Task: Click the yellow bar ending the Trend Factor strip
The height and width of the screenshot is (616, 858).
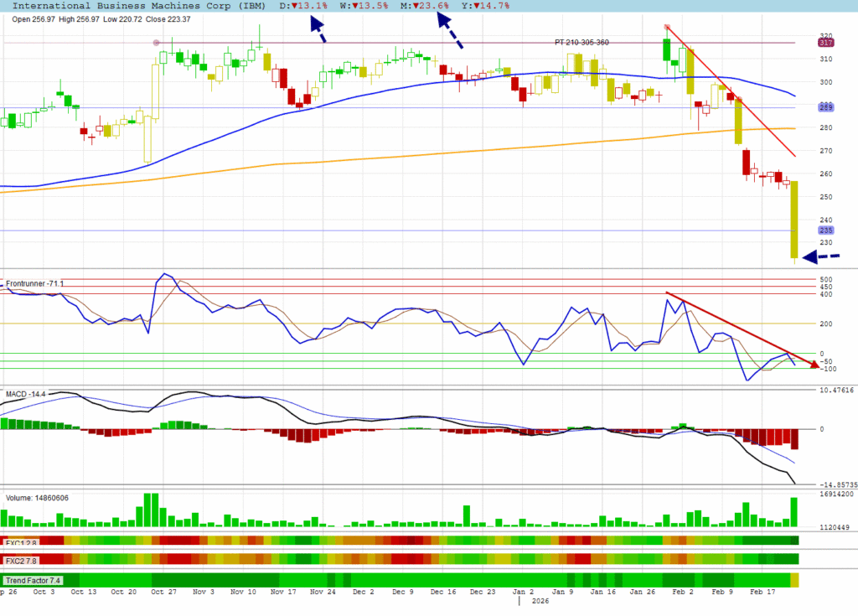Action: pos(794,580)
